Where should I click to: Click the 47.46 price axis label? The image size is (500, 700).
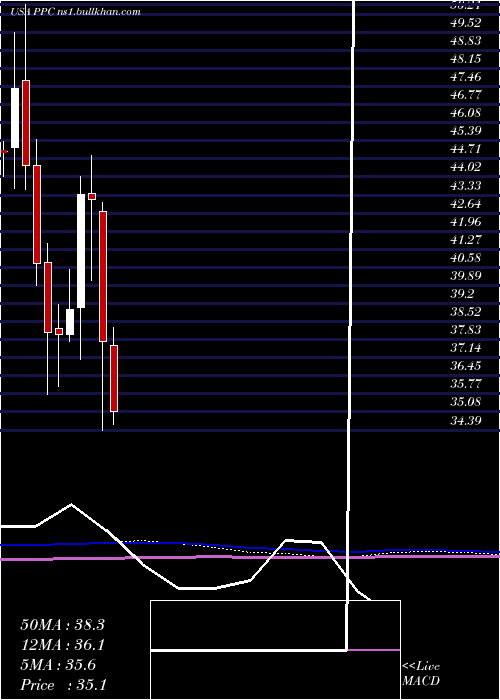(x=465, y=77)
